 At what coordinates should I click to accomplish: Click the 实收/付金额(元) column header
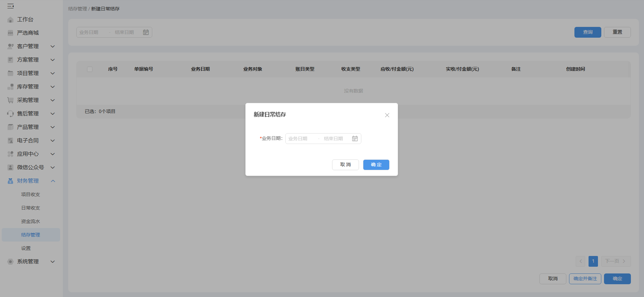462,69
